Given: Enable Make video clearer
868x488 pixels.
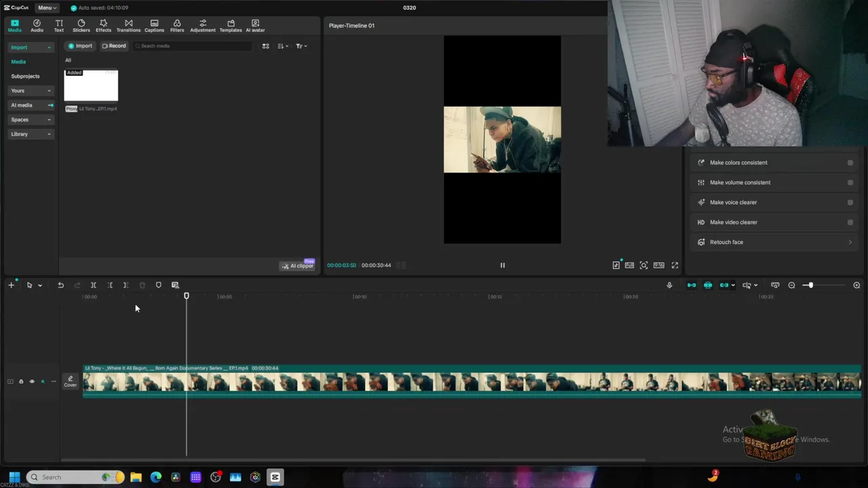Looking at the screenshot, I should click(x=850, y=222).
